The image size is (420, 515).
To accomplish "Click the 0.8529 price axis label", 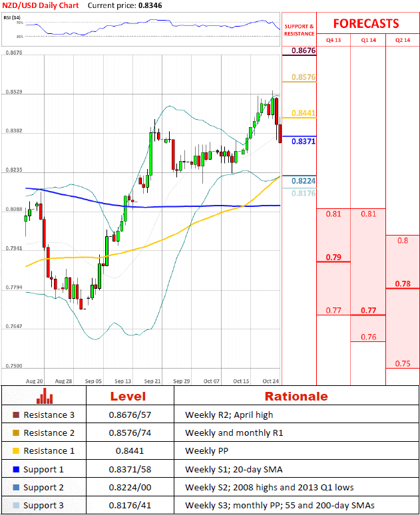I will (14, 92).
